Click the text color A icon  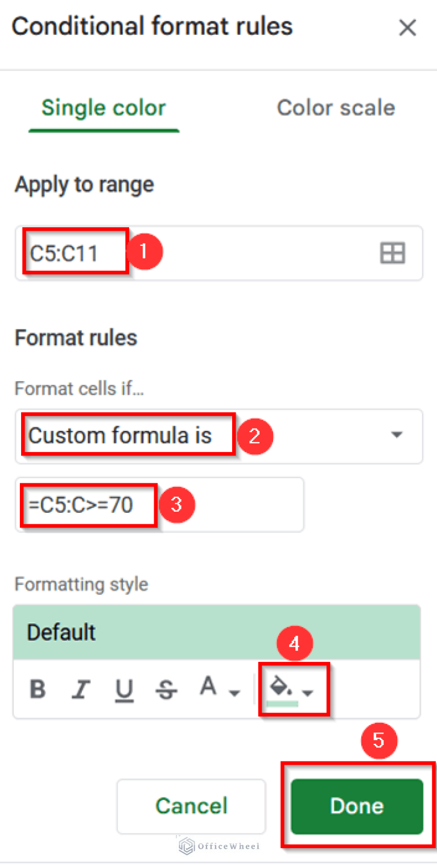pyautogui.click(x=209, y=688)
